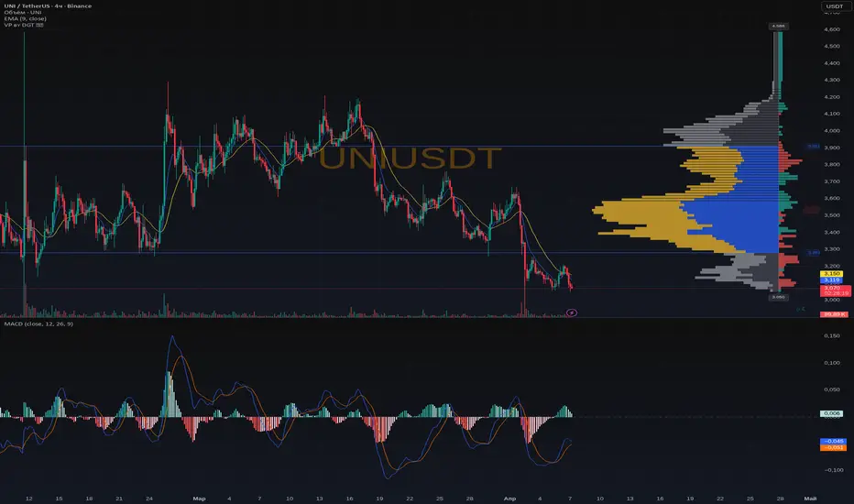
Task: Select the VP by DGT indicator legend
Action: click(24, 25)
